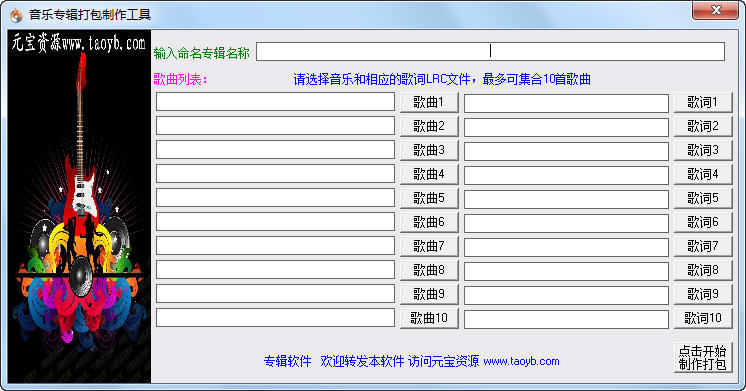
Task: Click the 歌曲7 button
Action: click(429, 246)
